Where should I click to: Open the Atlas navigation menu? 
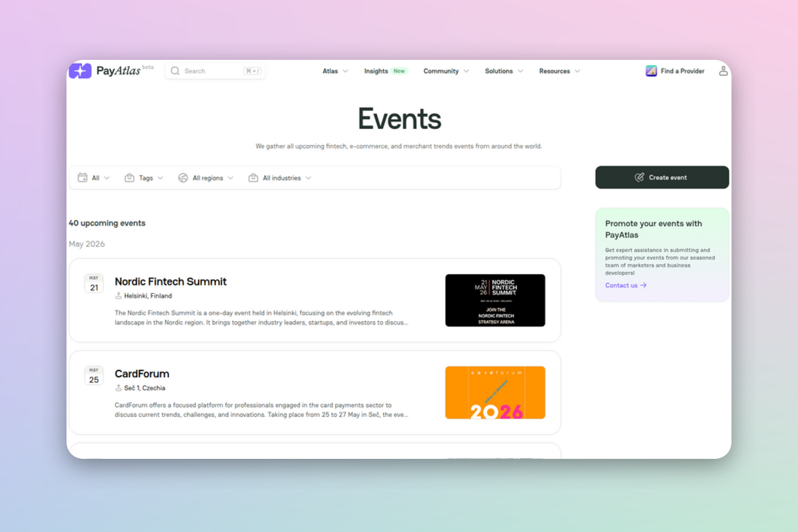click(x=335, y=71)
